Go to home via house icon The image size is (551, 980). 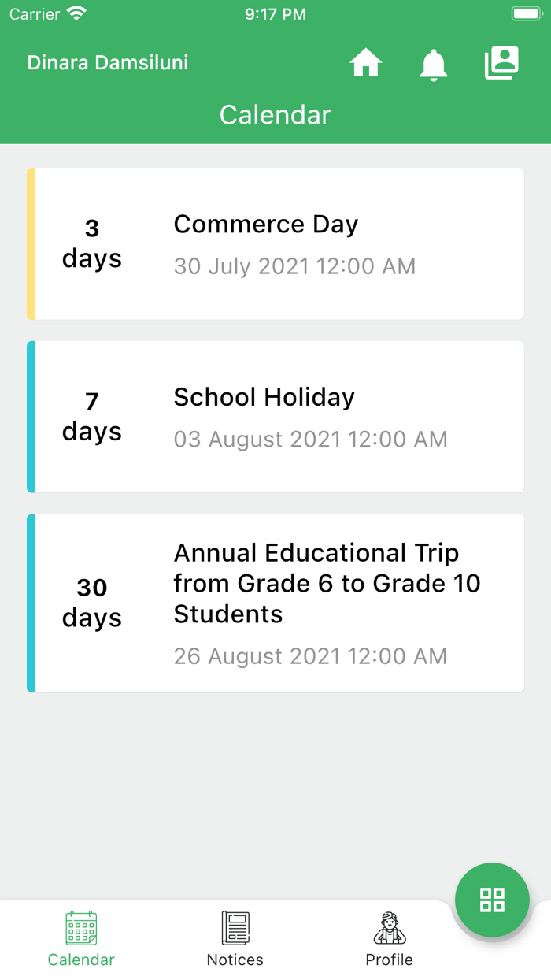click(366, 63)
